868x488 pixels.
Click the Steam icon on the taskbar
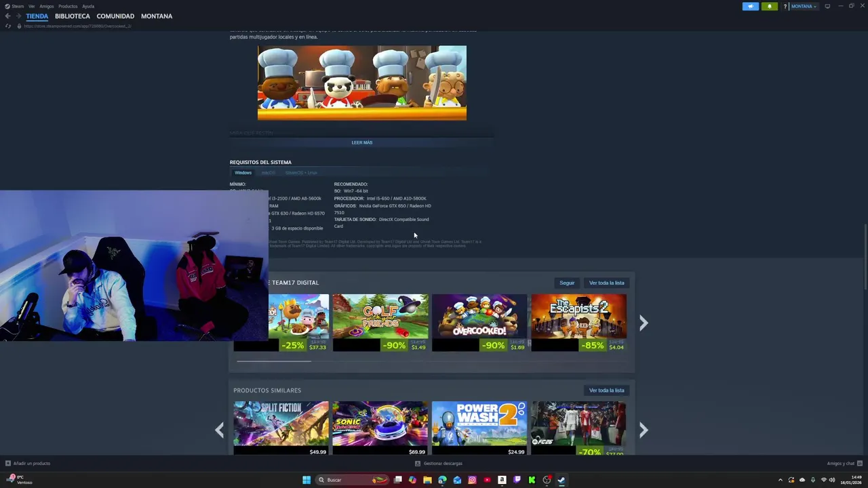[x=561, y=480]
